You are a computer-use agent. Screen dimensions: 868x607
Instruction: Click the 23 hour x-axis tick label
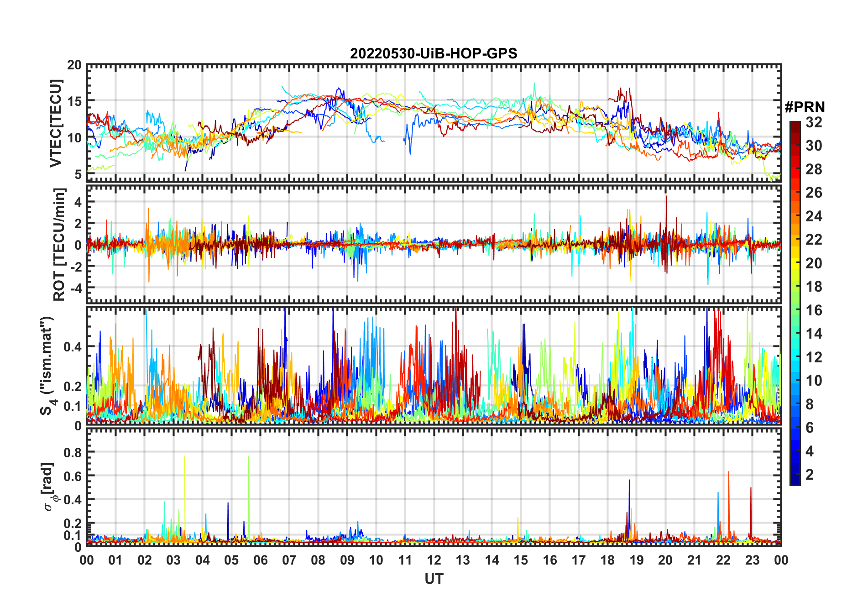[752, 560]
